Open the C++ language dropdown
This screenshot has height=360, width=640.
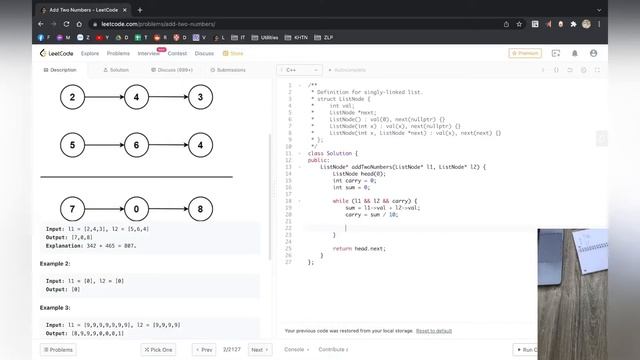[x=299, y=70]
